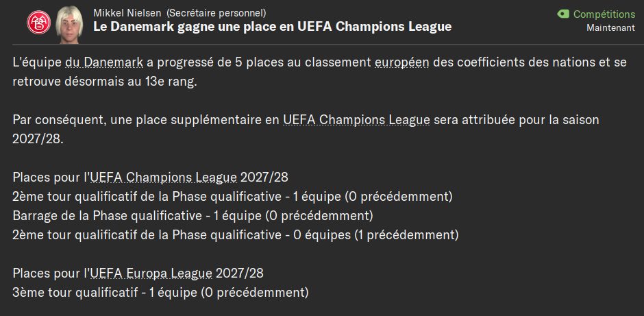Viewport: 644px width, 316px height.
Task: Click the 'Places pour l'' text before Europa League
Action: [x=49, y=274]
